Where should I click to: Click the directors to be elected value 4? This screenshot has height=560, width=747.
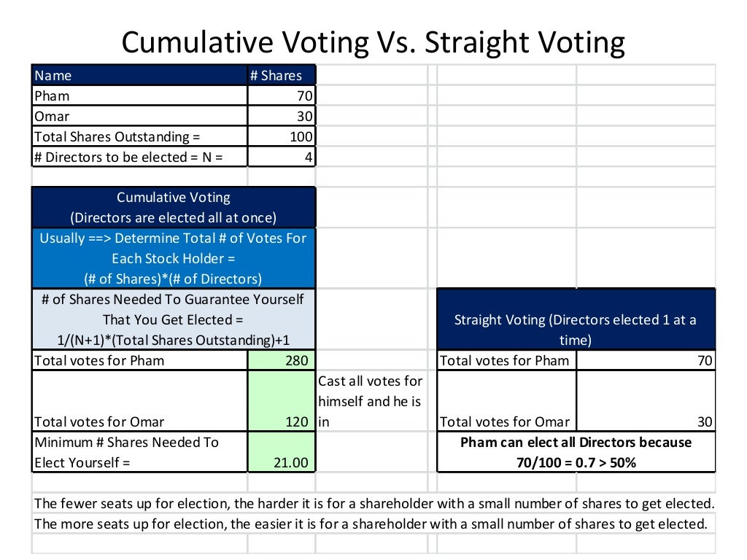click(282, 157)
